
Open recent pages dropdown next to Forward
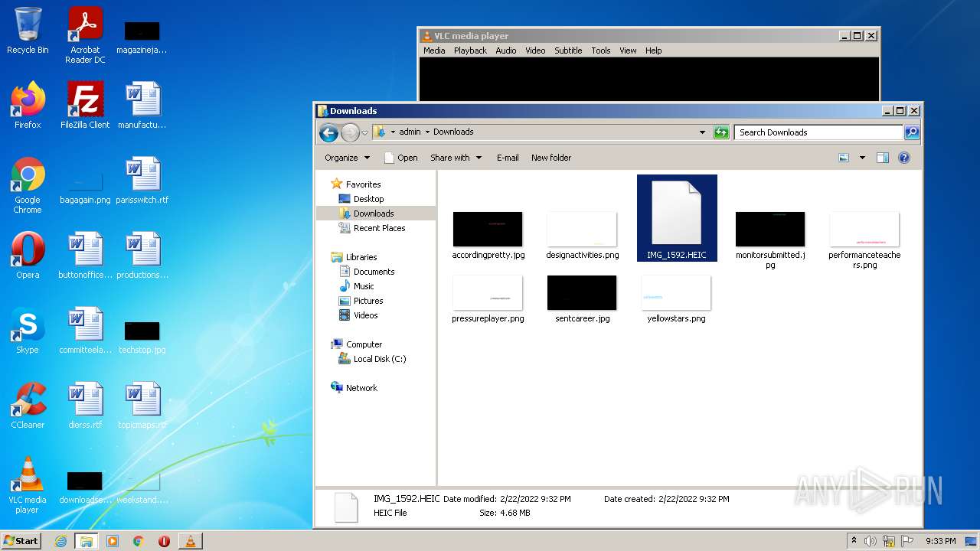[364, 132]
